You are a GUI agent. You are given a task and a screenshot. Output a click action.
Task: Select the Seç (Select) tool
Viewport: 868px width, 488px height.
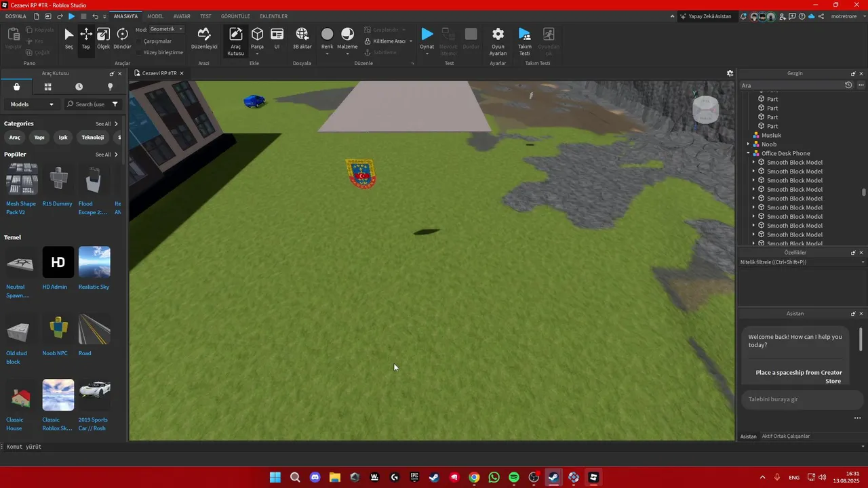[68, 38]
